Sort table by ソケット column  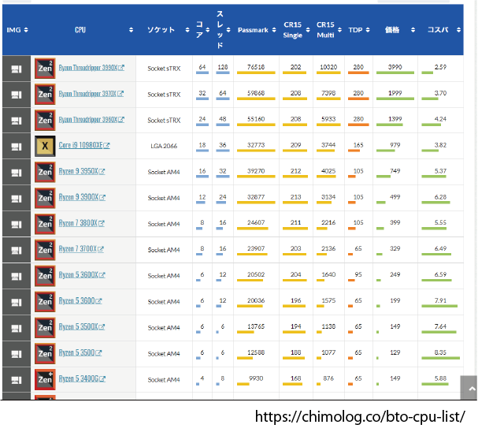click(187, 30)
